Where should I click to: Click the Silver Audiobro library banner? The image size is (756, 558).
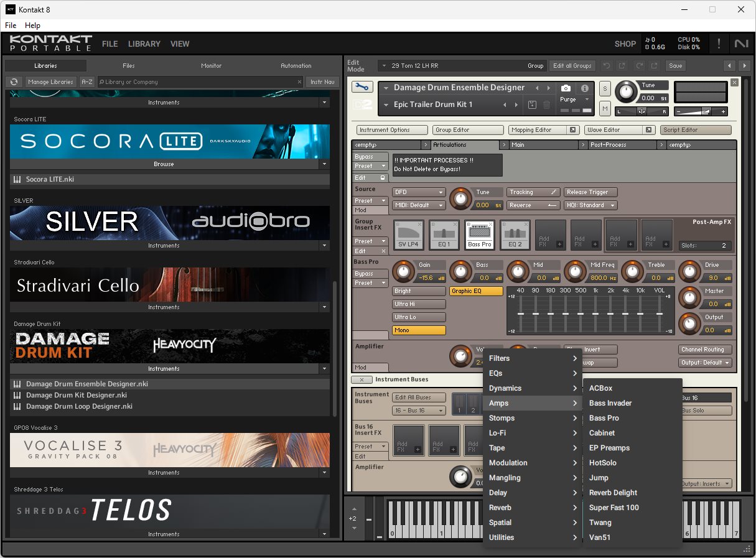pyautogui.click(x=170, y=223)
